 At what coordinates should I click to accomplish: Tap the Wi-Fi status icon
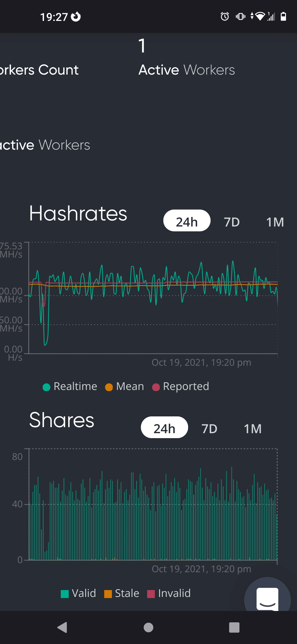click(x=260, y=17)
